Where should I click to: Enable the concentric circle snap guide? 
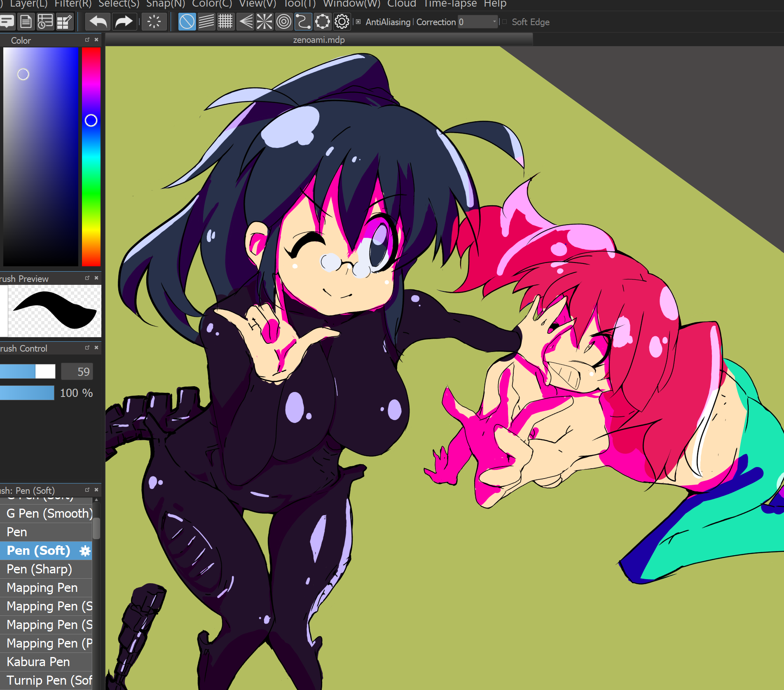tap(284, 21)
